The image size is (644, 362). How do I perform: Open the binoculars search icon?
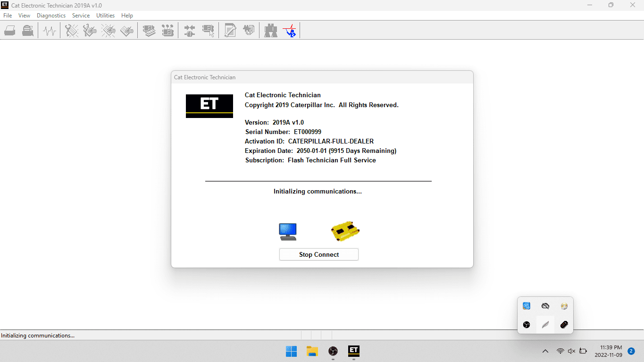coord(271,31)
